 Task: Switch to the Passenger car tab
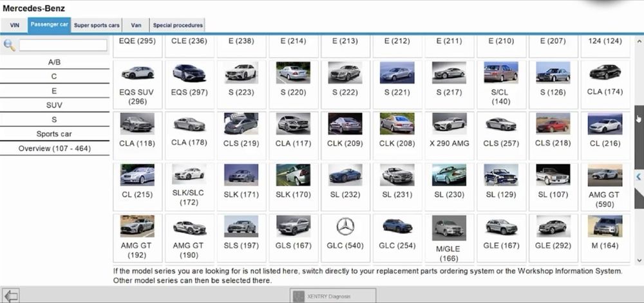50,24
